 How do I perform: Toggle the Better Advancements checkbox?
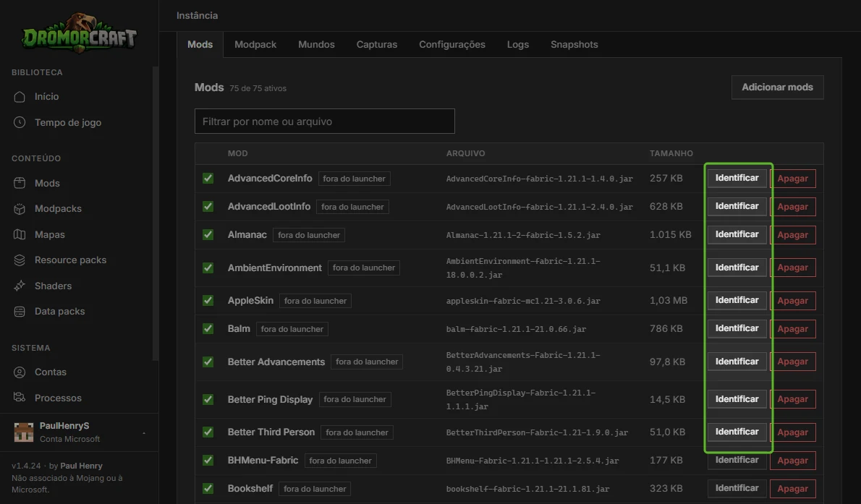click(208, 362)
